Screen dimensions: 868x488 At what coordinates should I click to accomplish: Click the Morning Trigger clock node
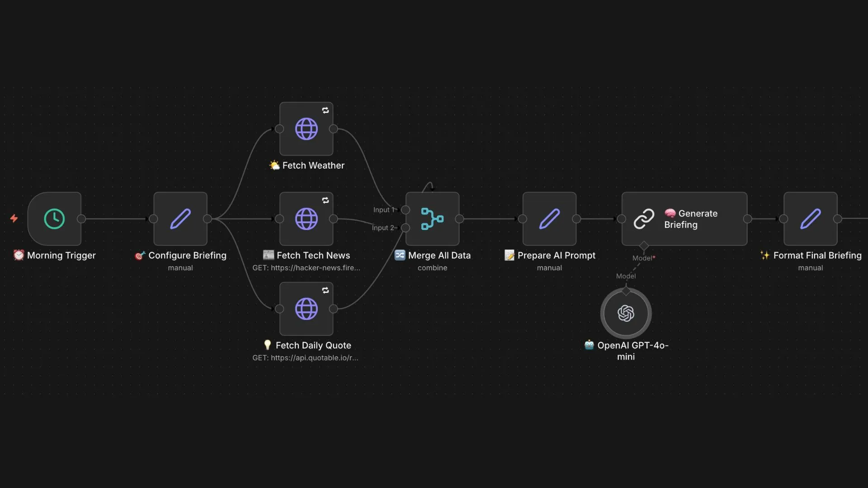54,219
